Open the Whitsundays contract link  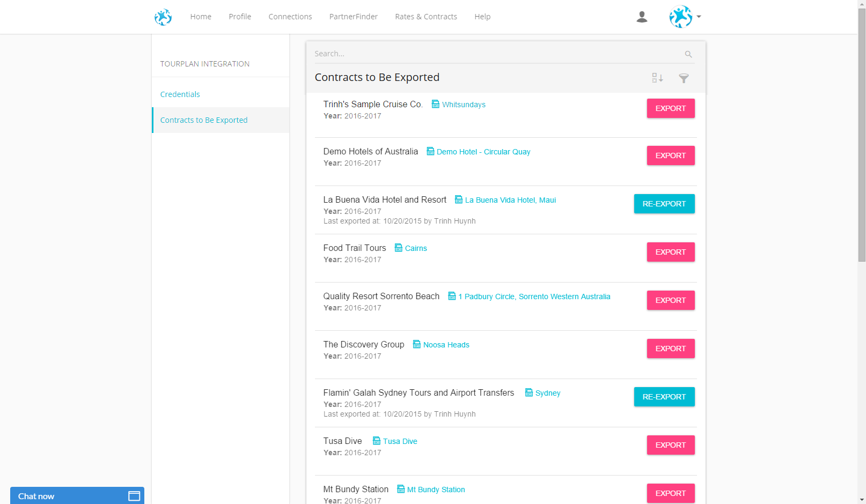[464, 105]
